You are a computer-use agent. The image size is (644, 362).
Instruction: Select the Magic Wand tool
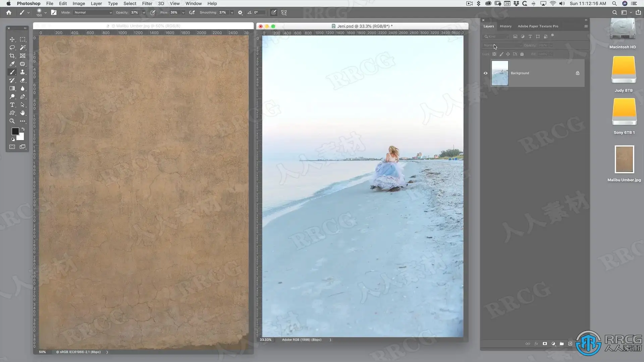point(22,48)
